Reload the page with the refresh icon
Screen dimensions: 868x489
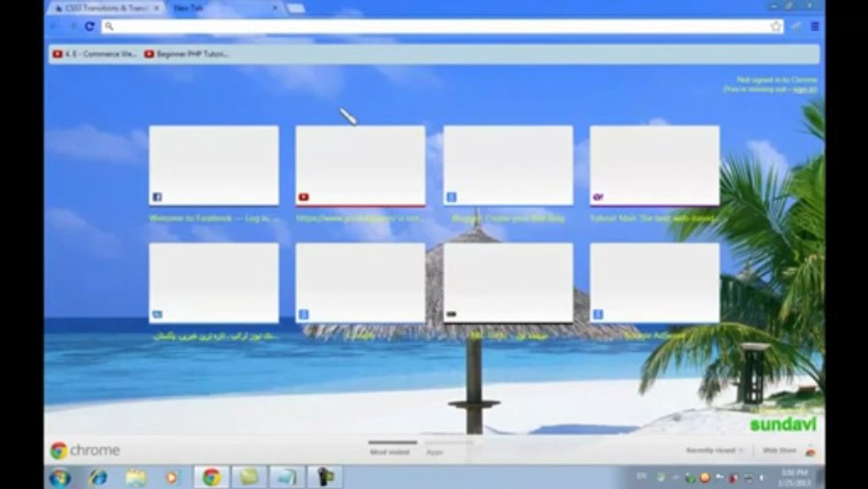[x=90, y=26]
